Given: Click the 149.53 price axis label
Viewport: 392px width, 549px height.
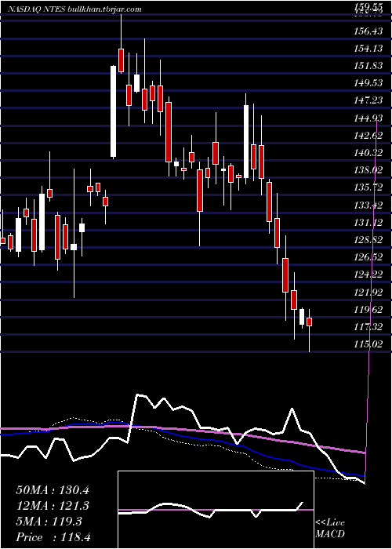Looking at the screenshot, I should (368, 84).
